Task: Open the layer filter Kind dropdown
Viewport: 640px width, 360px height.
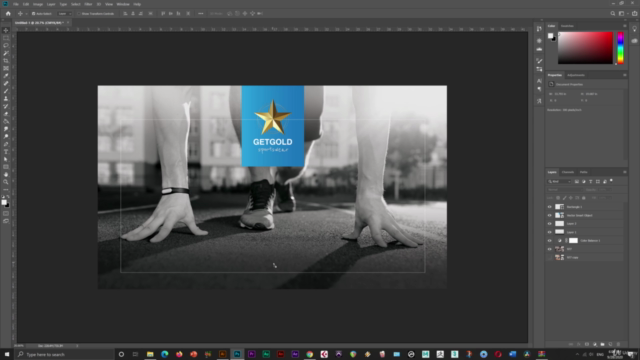Action: [559, 181]
